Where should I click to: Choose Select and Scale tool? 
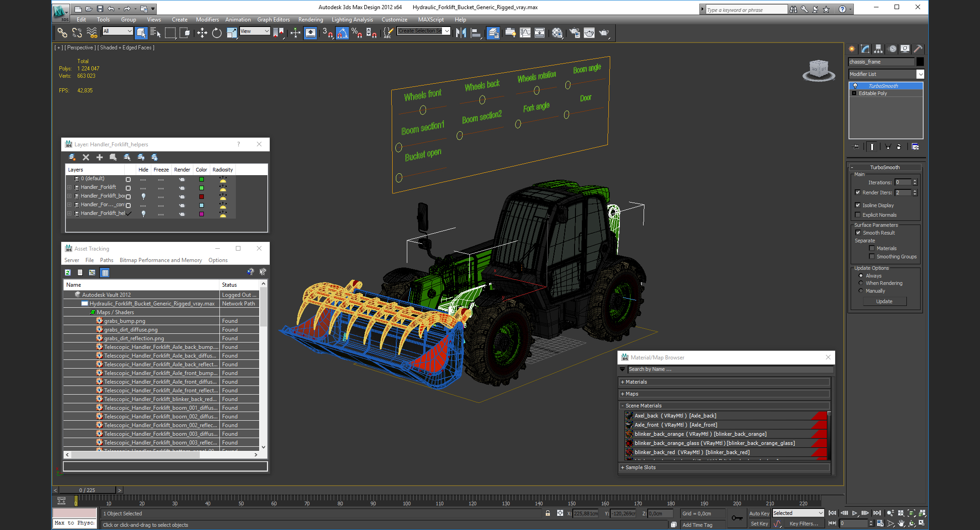click(231, 32)
